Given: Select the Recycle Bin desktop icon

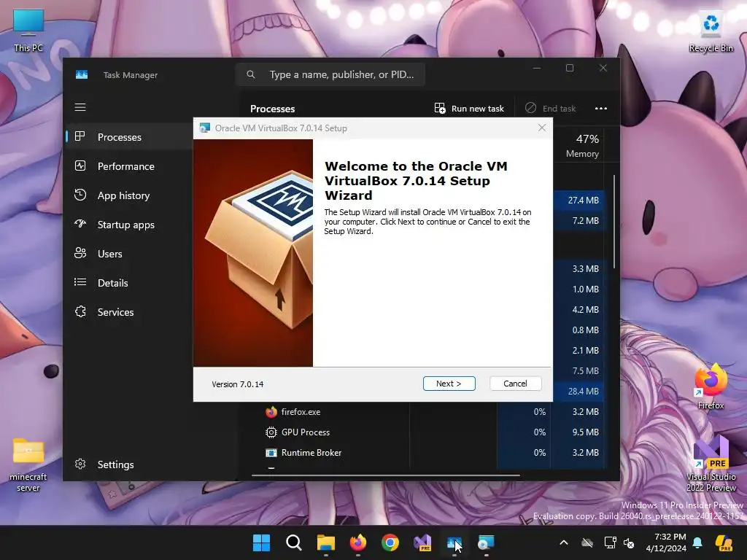Looking at the screenshot, I should (711, 31).
